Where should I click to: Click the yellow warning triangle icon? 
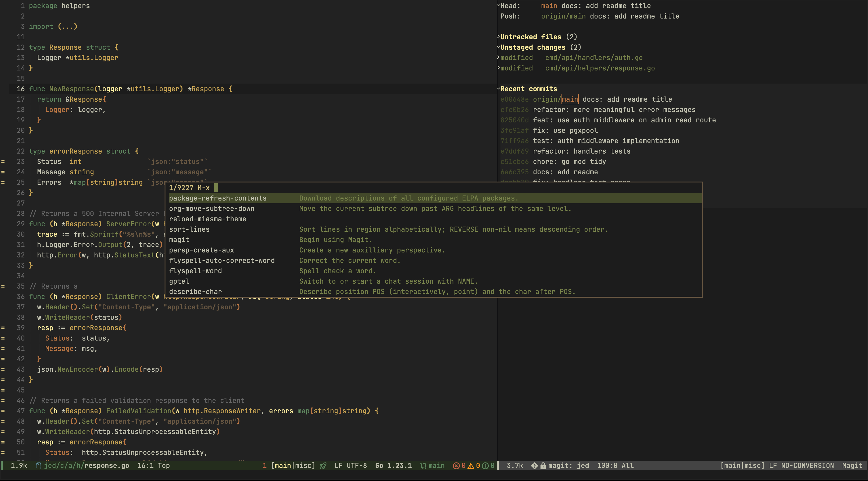point(471,465)
